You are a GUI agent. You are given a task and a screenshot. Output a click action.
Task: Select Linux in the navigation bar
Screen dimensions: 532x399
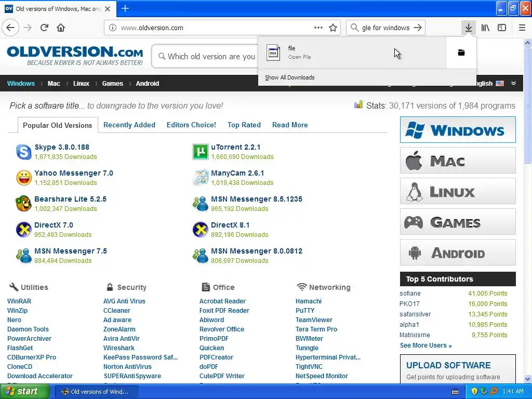82,84
